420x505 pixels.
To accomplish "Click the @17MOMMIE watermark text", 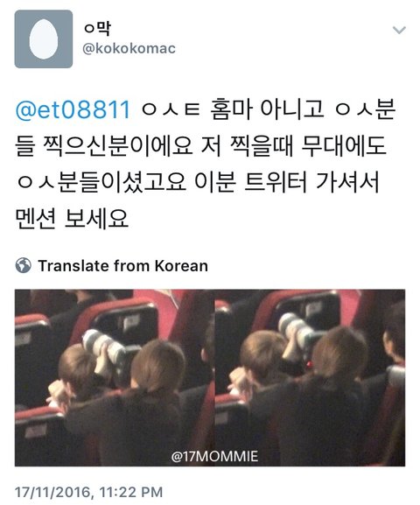I will (x=214, y=457).
